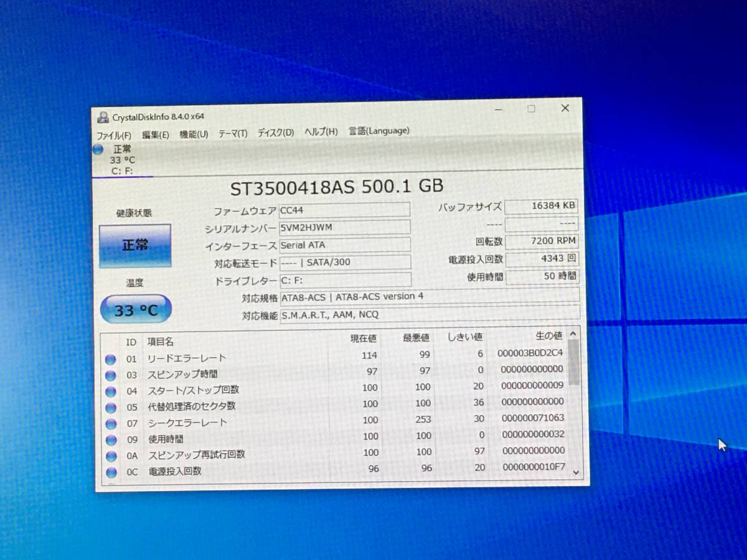Viewport: 747px width, 560px height.
Task: Click the 項目名 column header
Action: (160, 342)
